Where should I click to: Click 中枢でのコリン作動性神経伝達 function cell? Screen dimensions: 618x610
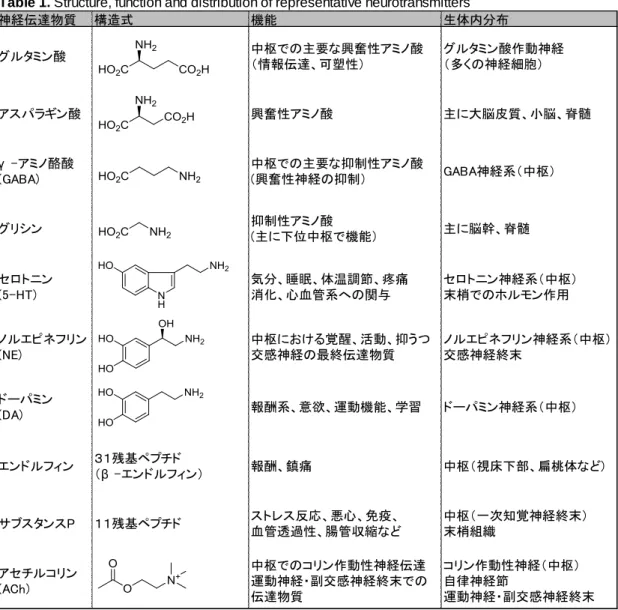[339, 581]
